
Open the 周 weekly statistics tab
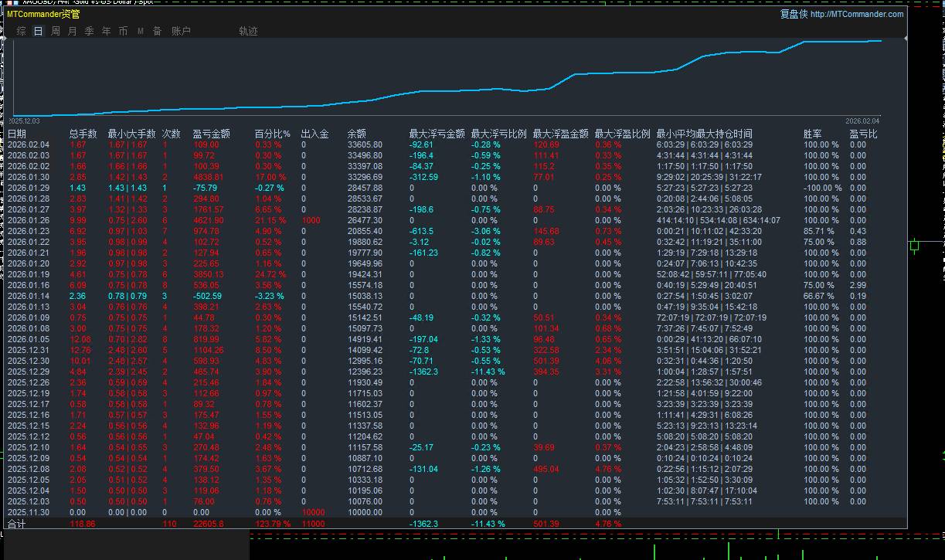point(56,31)
